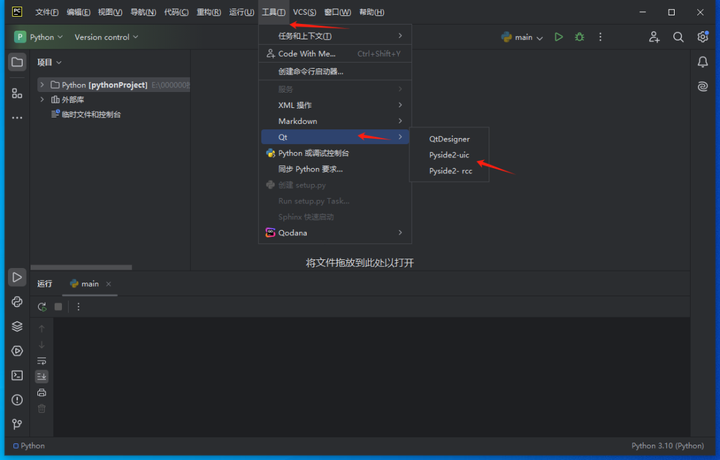
Task: Close the main run tab
Action: coord(108,284)
